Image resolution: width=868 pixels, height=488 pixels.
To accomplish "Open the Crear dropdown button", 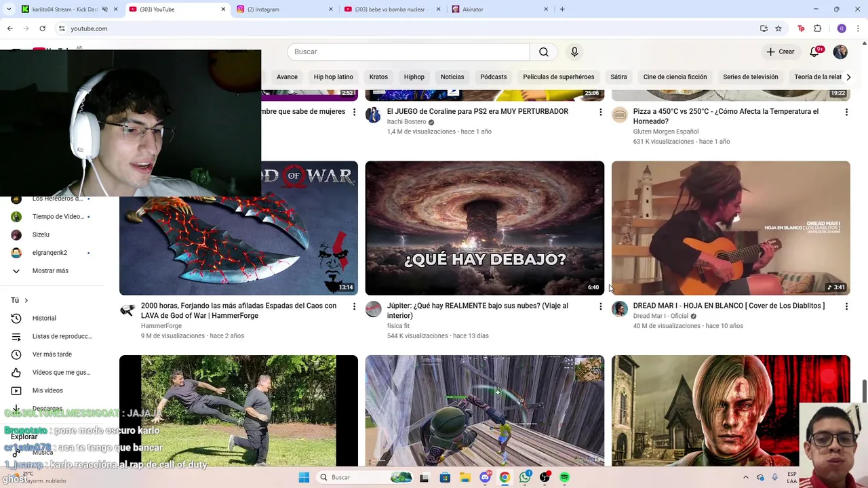I will coord(780,52).
